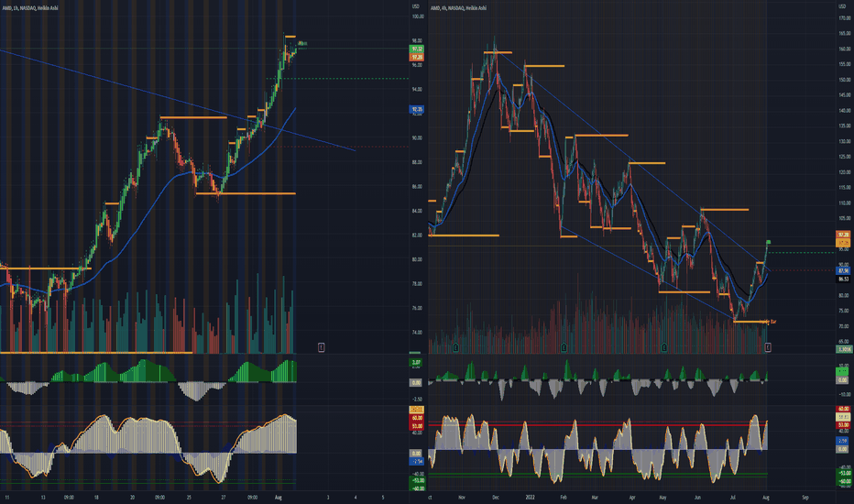Select the blue 87.96 price label on 4h chart
The width and height of the screenshot is (854, 504).
coord(844,271)
